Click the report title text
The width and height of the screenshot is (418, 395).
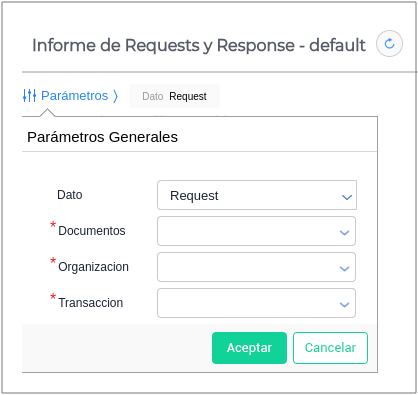click(199, 45)
